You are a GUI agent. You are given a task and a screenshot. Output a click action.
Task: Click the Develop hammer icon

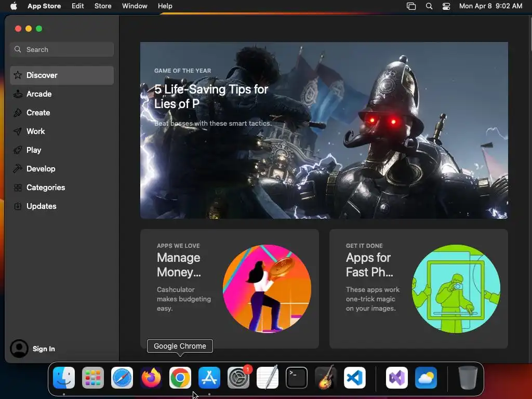click(18, 169)
